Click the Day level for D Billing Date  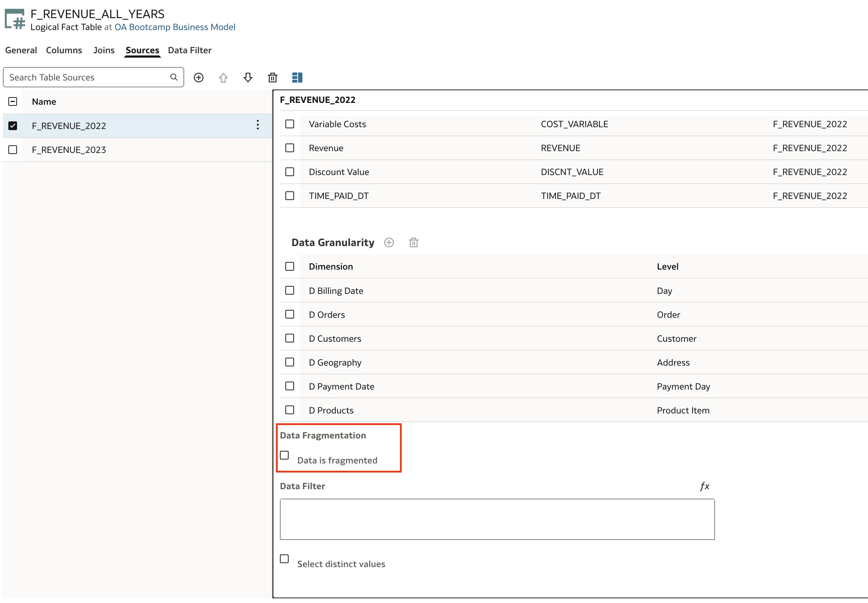[664, 291]
